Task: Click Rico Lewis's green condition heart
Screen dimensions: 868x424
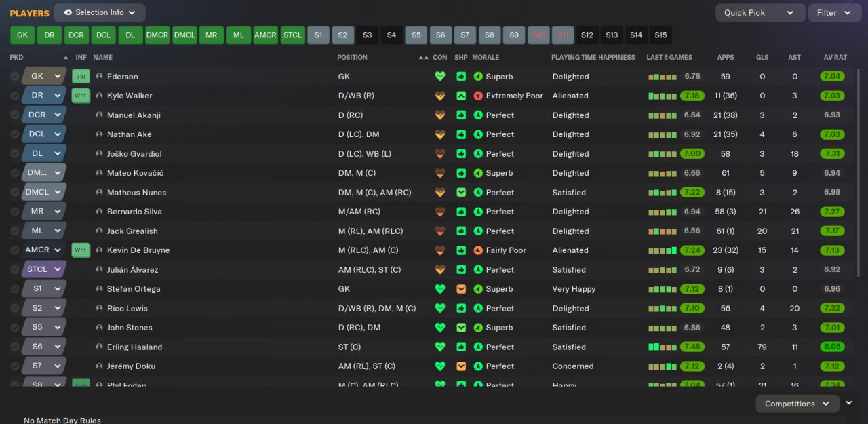Action: click(x=440, y=308)
